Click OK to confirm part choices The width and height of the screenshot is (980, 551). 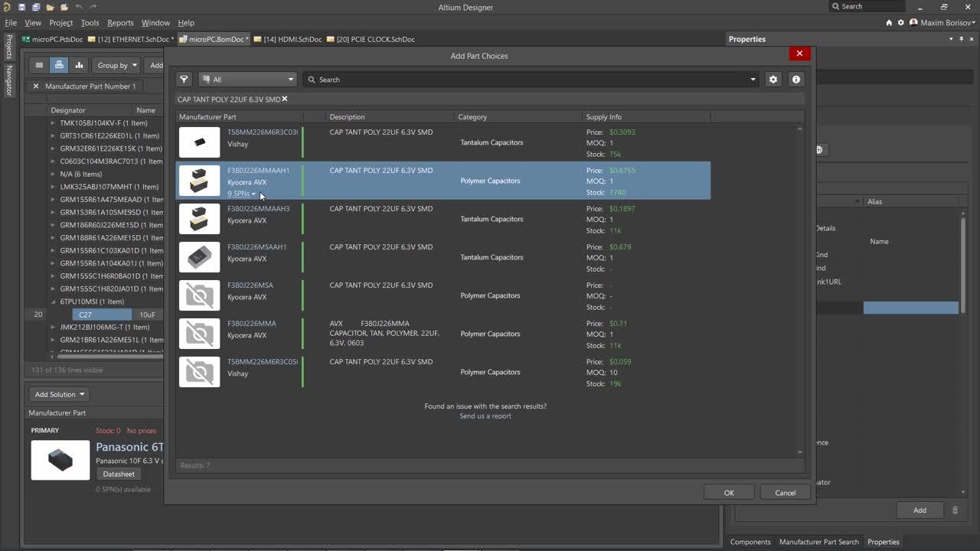(729, 493)
